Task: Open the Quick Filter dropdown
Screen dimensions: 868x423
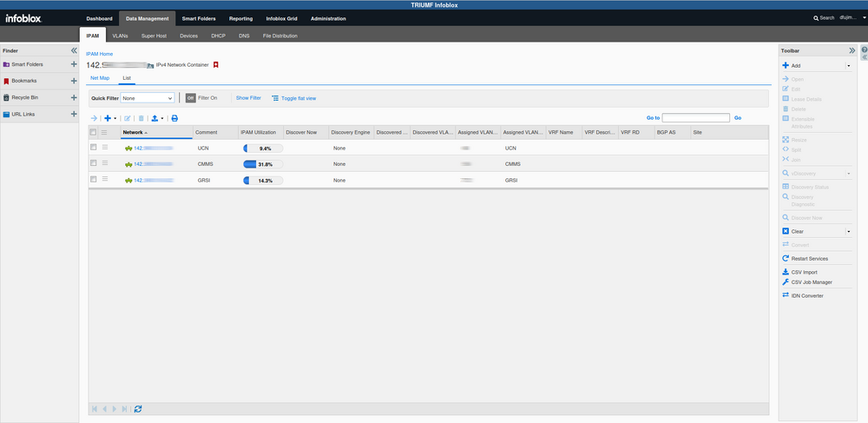Action: pos(148,98)
